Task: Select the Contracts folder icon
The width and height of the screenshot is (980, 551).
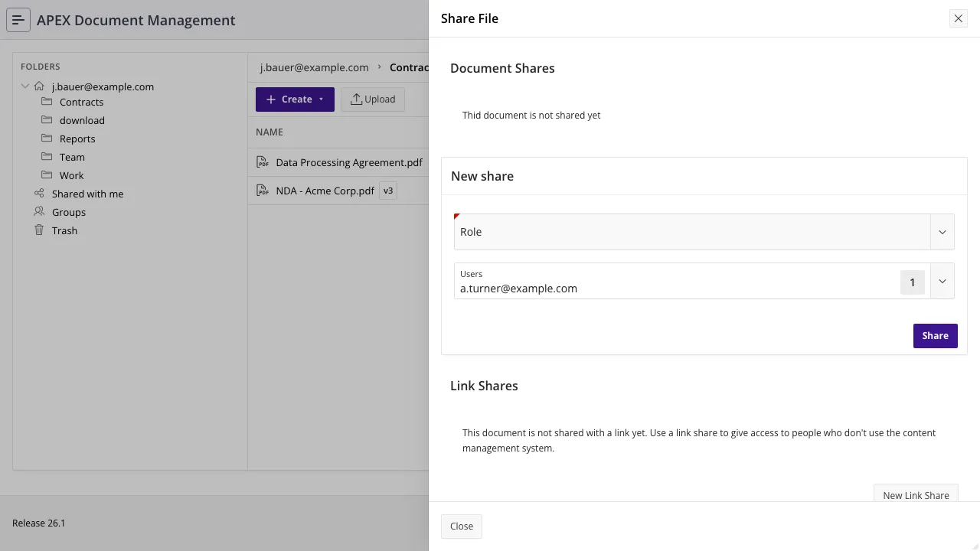Action: coord(47,102)
